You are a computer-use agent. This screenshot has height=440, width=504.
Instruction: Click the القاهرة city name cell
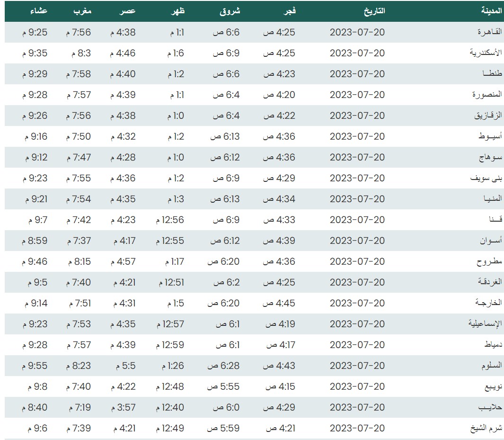(x=488, y=32)
